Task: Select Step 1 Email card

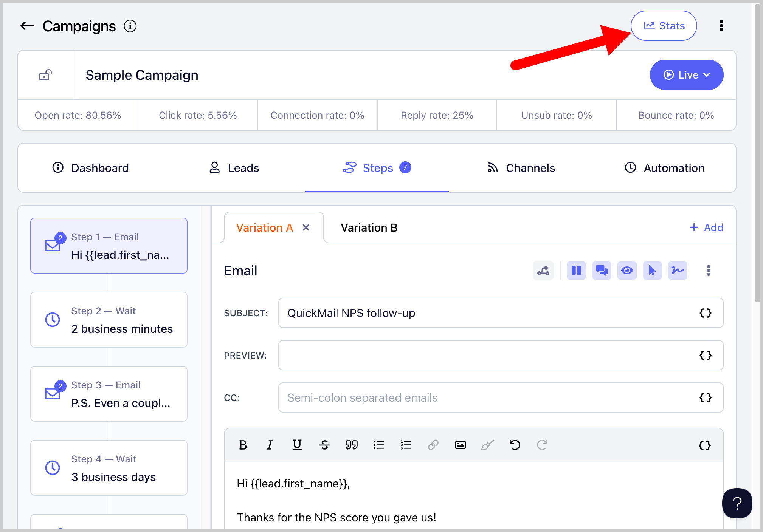Action: coord(109,246)
